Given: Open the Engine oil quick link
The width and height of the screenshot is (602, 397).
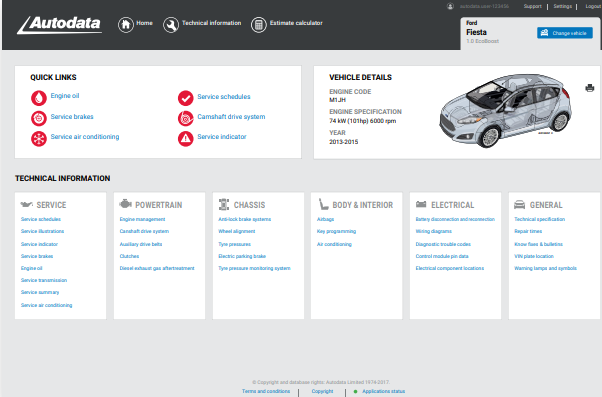Looking at the screenshot, I should click(65, 96).
